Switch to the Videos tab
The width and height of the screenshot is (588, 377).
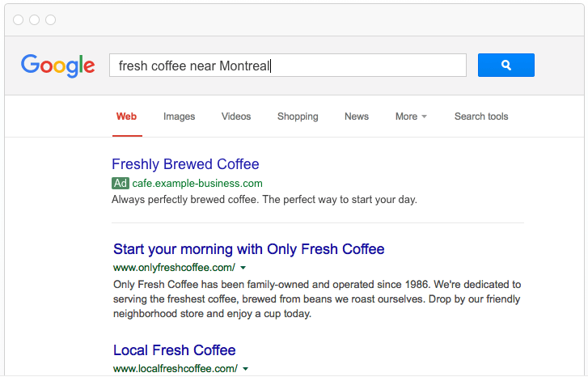[236, 116]
